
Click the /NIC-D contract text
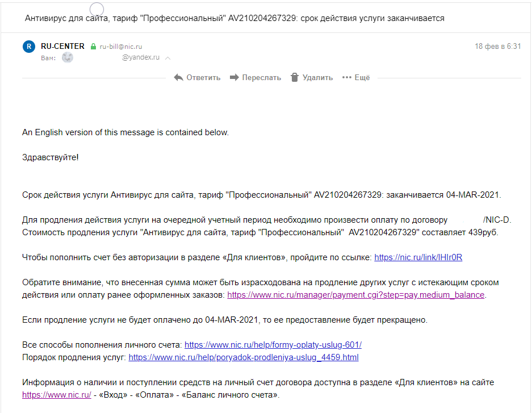pyautogui.click(x=497, y=220)
